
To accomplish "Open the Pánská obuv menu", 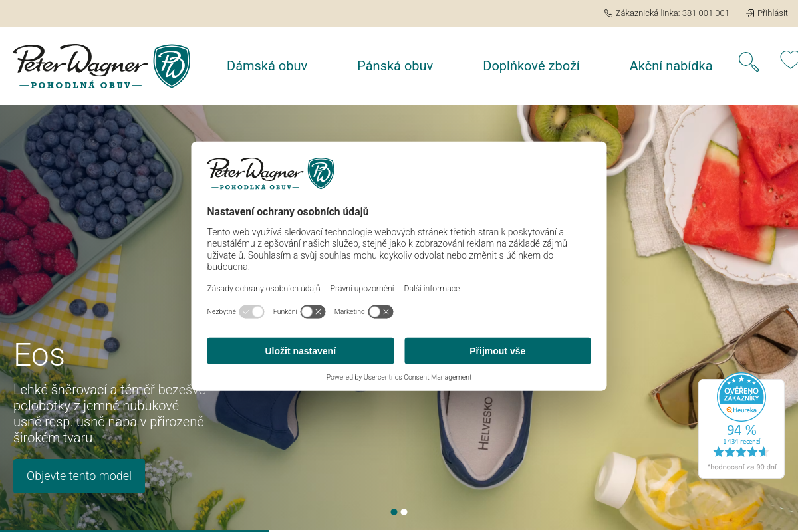I will (395, 66).
